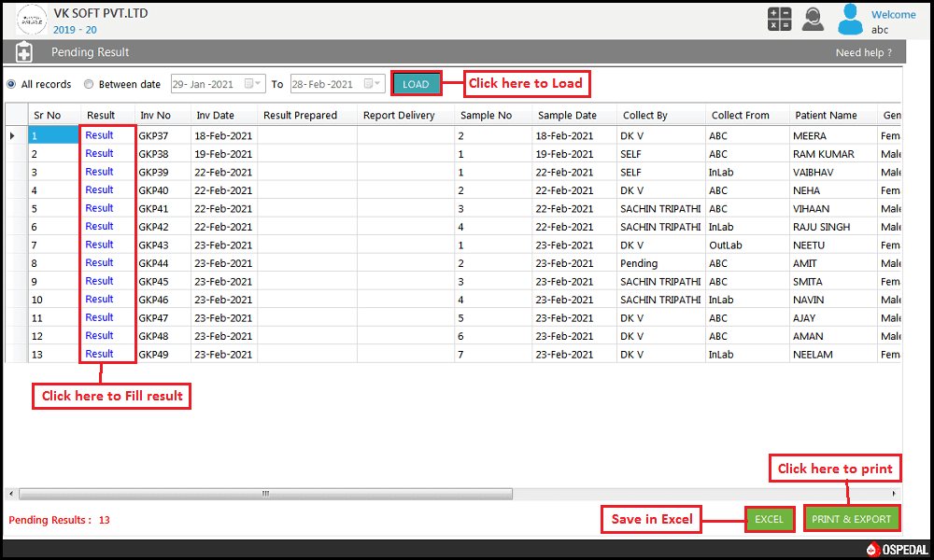Click the Result Prepared column header

tap(307, 115)
